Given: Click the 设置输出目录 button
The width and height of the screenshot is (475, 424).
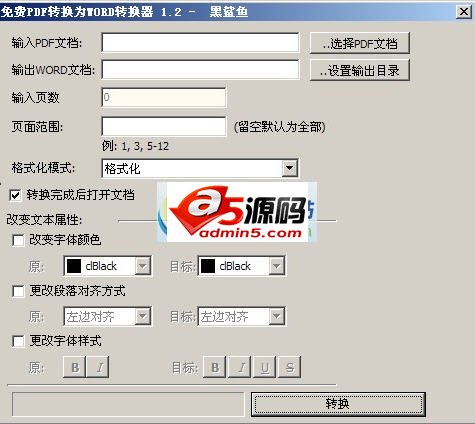Looking at the screenshot, I should tap(360, 70).
